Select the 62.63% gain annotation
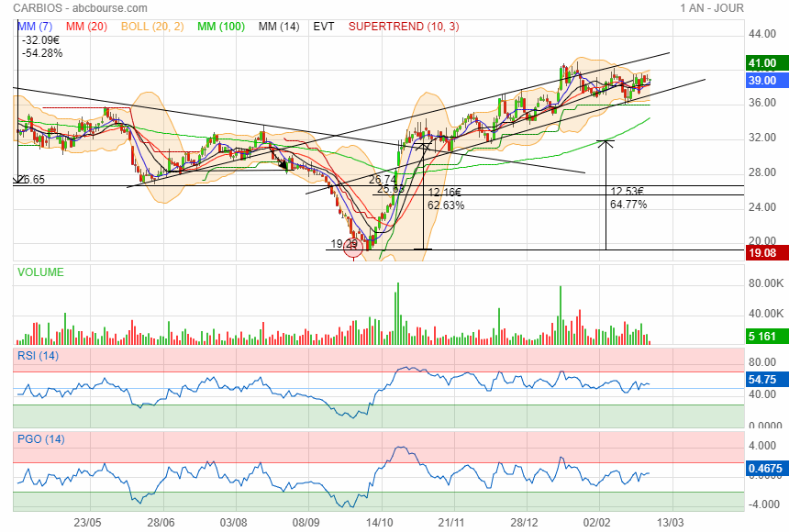 click(x=446, y=205)
